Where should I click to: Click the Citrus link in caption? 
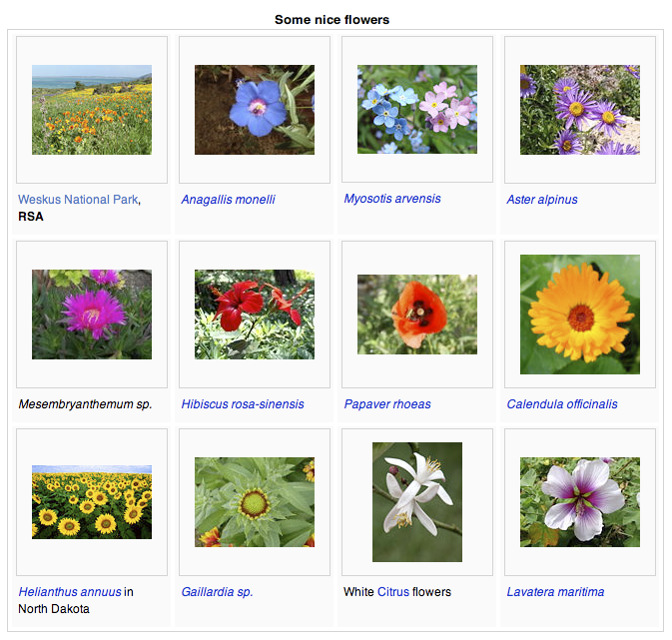point(392,592)
